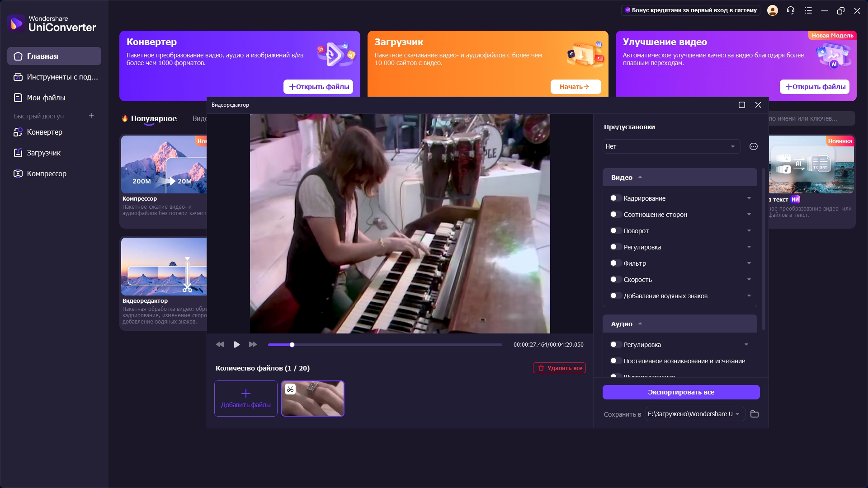
Task: Open the preset options ellipsis icon
Action: pos(753,146)
